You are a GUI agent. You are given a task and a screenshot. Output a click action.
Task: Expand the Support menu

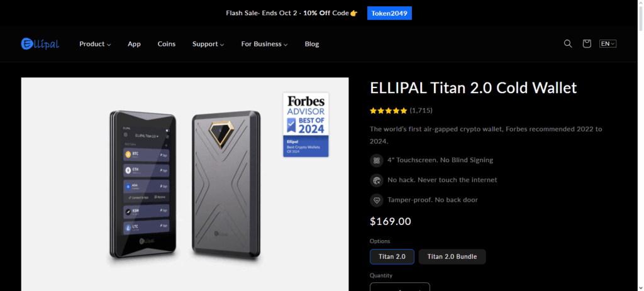pos(208,44)
